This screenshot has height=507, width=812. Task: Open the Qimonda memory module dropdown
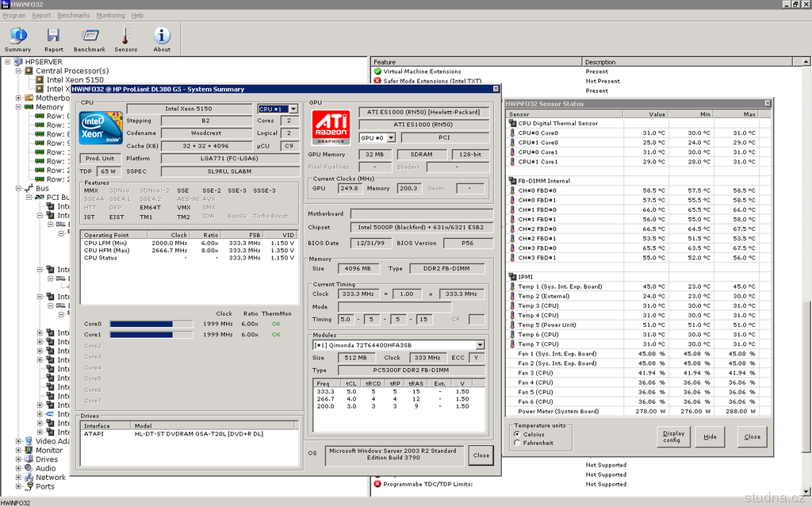479,345
